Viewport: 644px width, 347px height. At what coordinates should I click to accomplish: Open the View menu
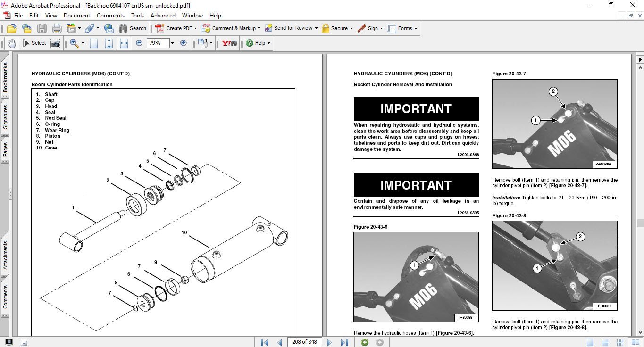point(51,16)
